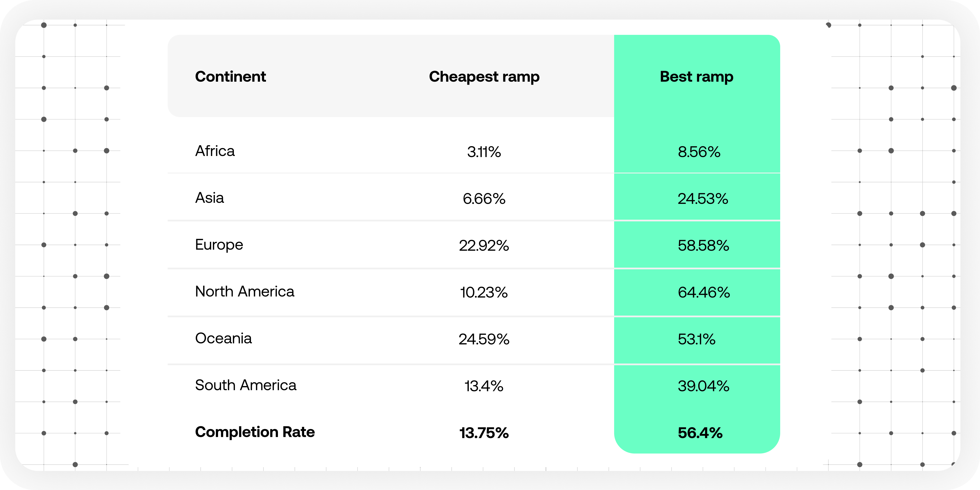The width and height of the screenshot is (980, 490).
Task: Click the Oceania row label
Action: (x=223, y=338)
